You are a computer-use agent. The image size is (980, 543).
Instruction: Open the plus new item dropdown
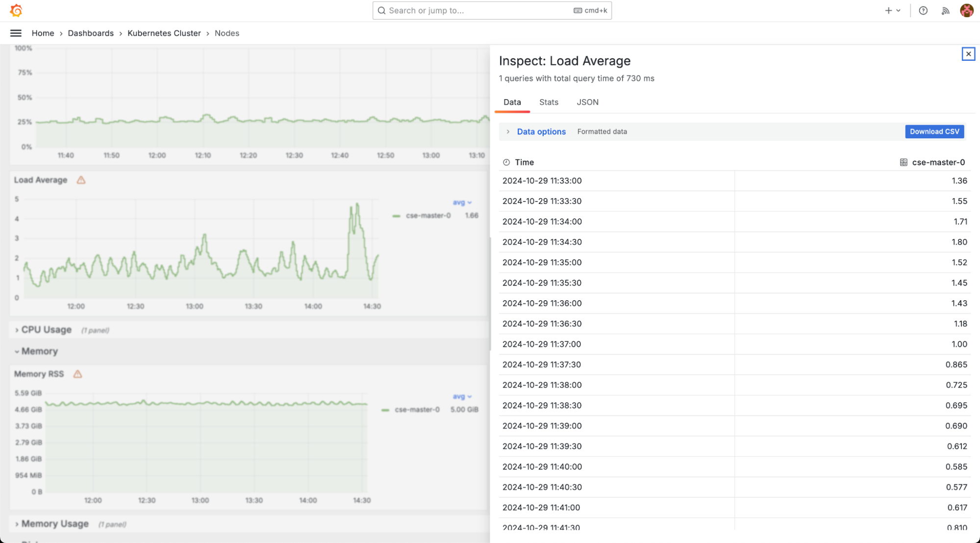point(892,10)
